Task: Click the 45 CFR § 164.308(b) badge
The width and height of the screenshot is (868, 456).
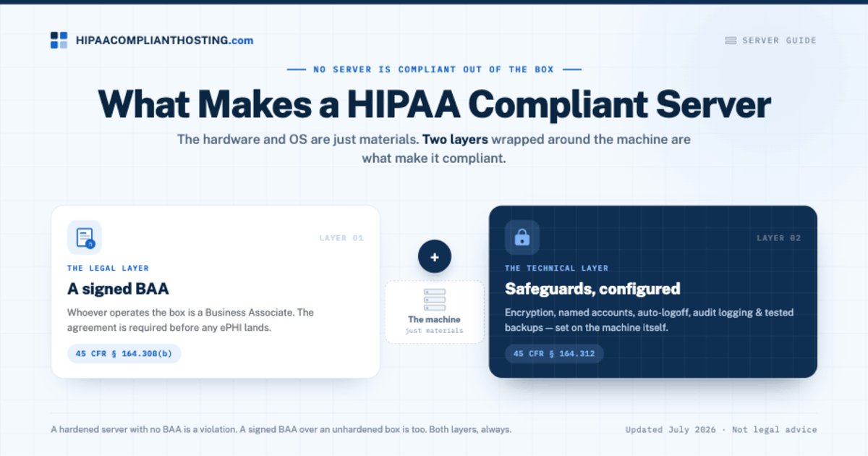Action: coord(124,354)
